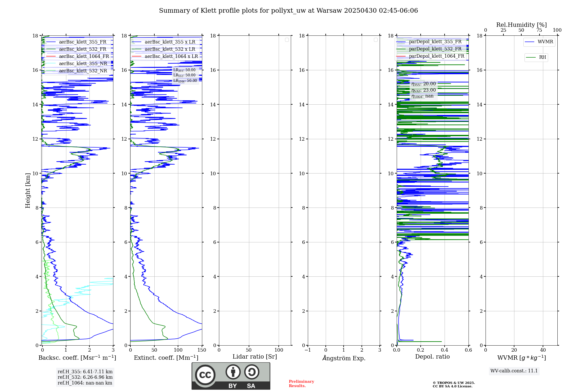Click the WV-calib.const.: 11.1 label
The width and height of the screenshot is (577, 392).
coord(514,371)
